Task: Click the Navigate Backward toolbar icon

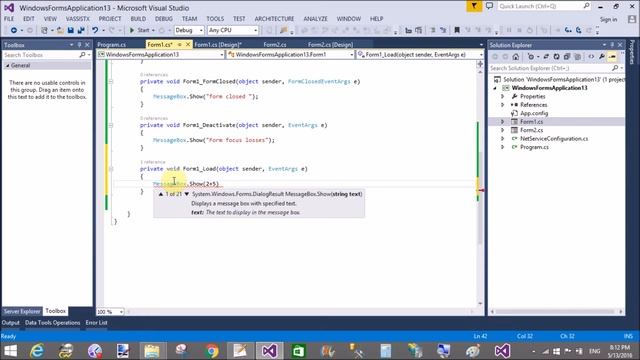Action: pos(14,30)
